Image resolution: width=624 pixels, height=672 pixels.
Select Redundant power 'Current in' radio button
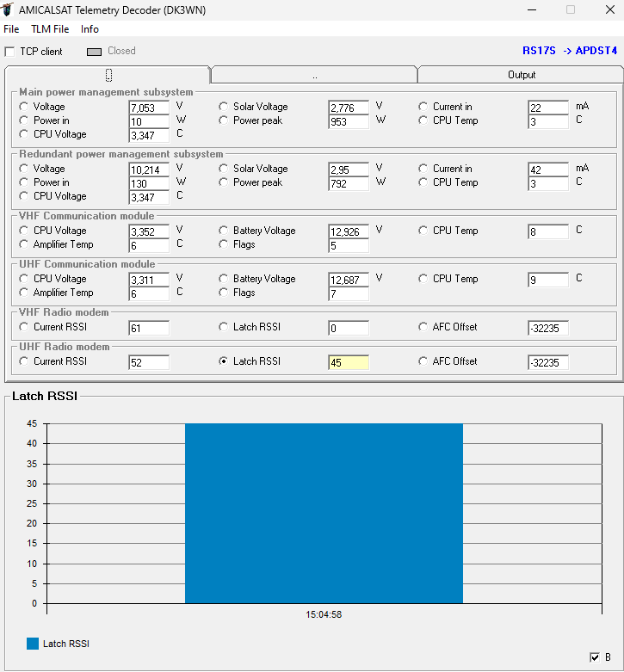pos(423,169)
